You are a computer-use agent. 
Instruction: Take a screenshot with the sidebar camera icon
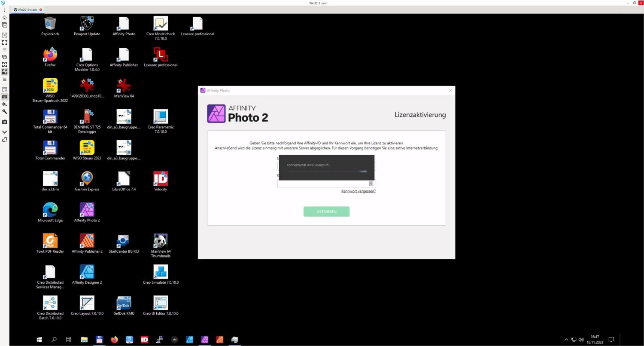coord(4,122)
